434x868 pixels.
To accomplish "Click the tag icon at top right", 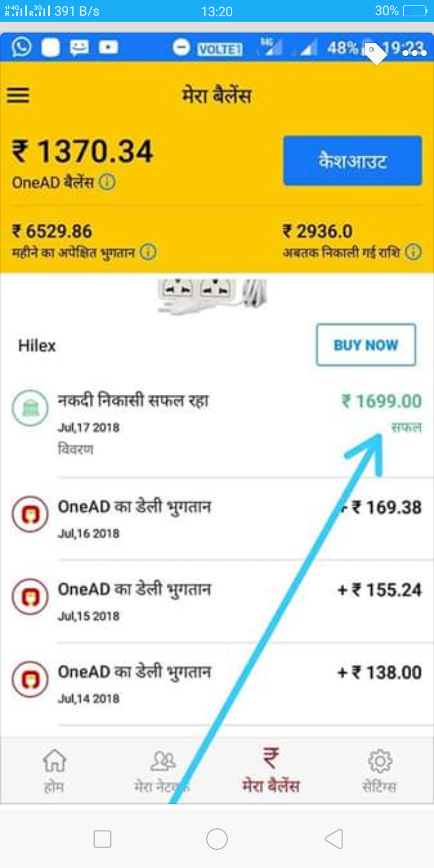I will (x=376, y=53).
